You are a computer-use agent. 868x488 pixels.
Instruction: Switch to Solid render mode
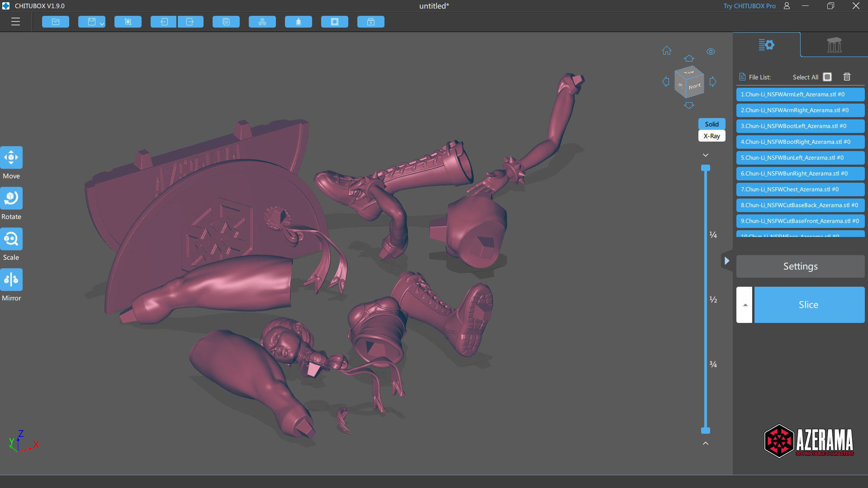tap(711, 124)
